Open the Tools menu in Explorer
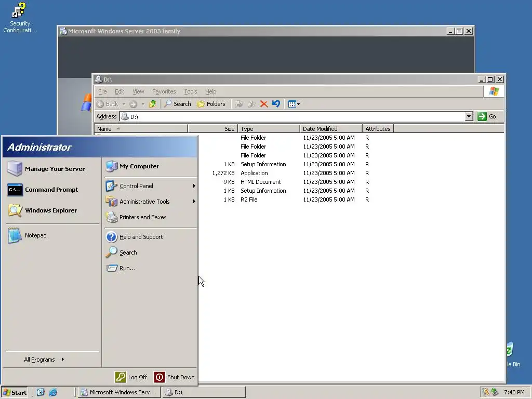Screen dimensions: 532x399 click(191, 91)
